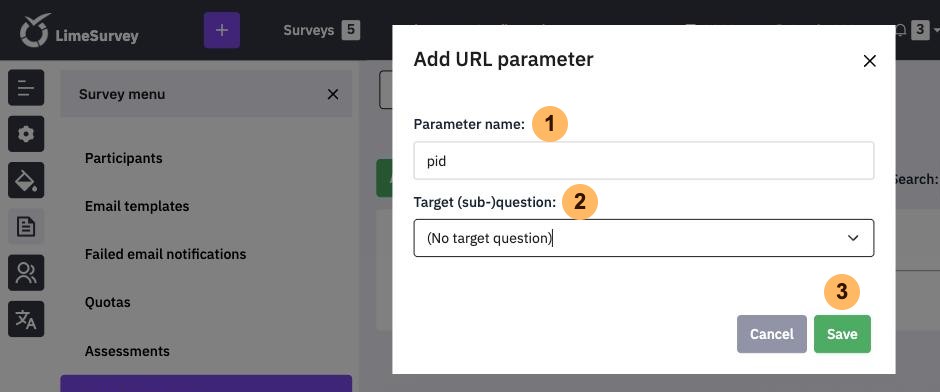Open the document sidebar icon

26,227
